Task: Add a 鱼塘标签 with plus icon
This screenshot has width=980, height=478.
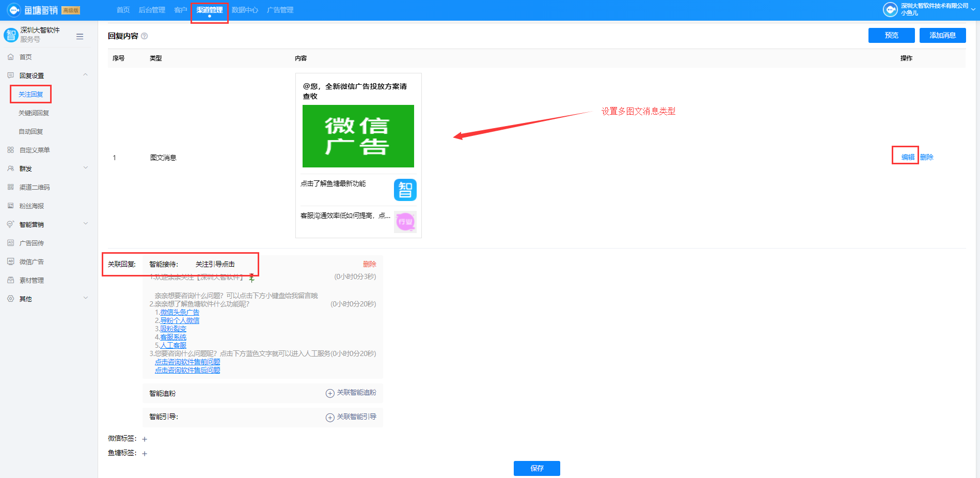Action: pos(145,454)
